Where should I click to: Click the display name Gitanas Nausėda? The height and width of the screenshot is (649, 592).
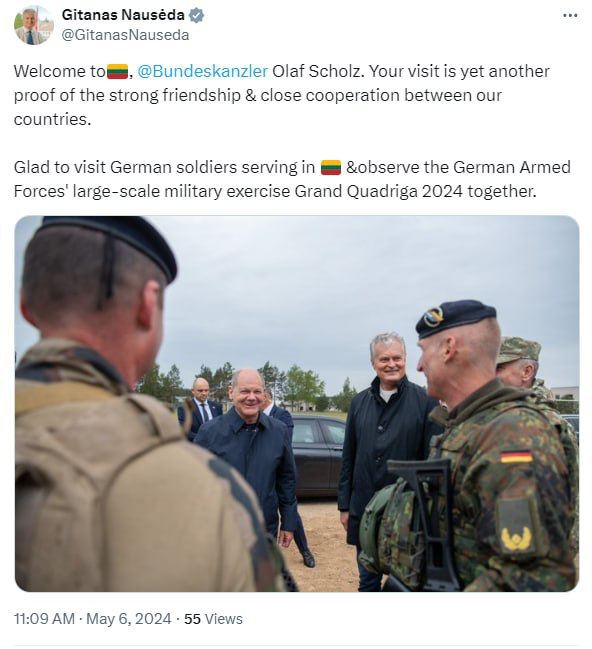tap(123, 15)
